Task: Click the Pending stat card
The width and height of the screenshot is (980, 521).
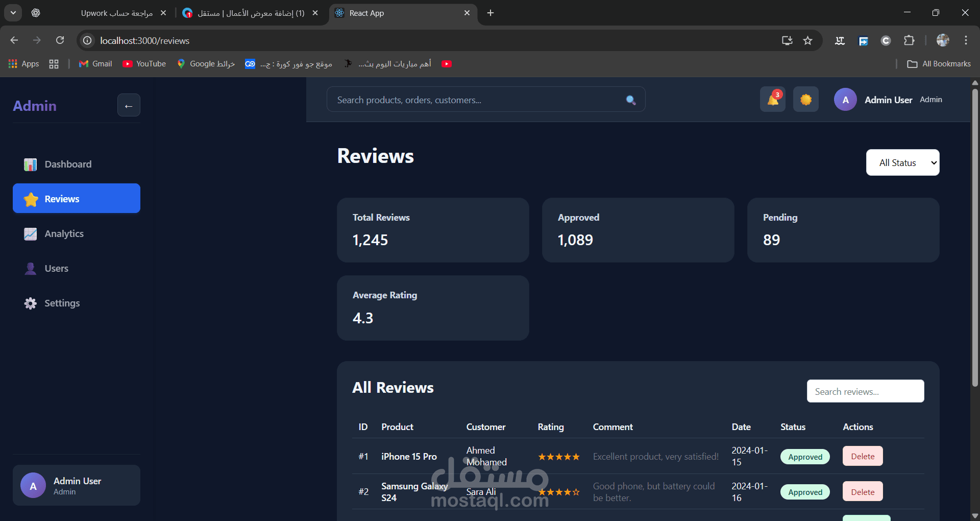Action: (x=843, y=230)
